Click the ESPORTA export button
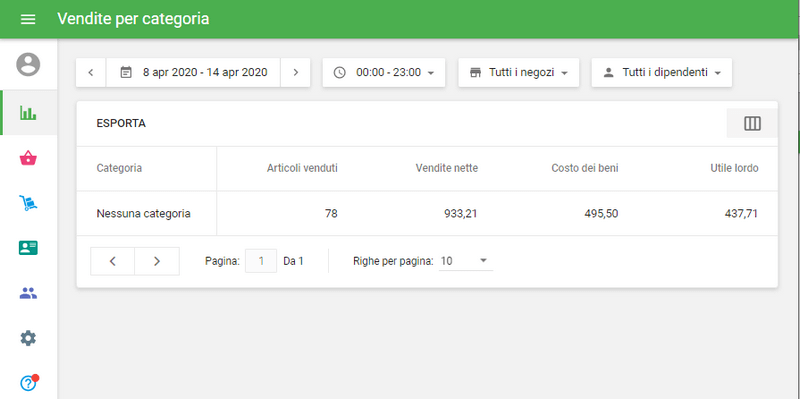The image size is (800, 399). coord(121,123)
